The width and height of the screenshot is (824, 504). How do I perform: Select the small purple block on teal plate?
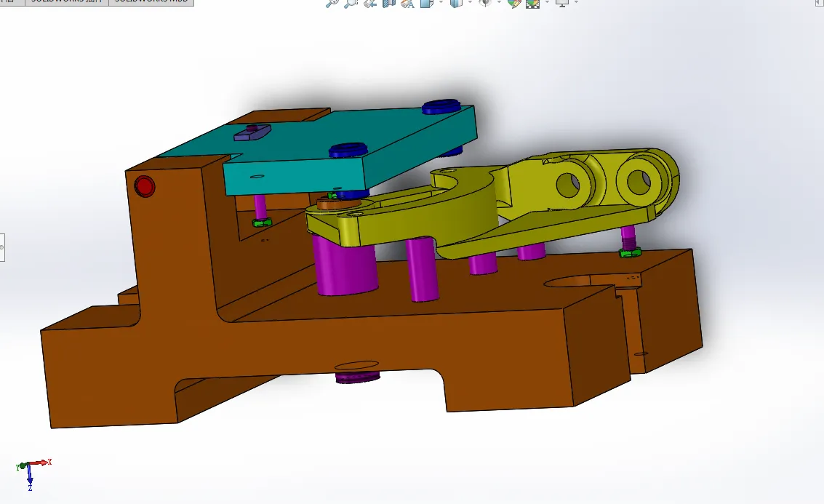pos(252,132)
